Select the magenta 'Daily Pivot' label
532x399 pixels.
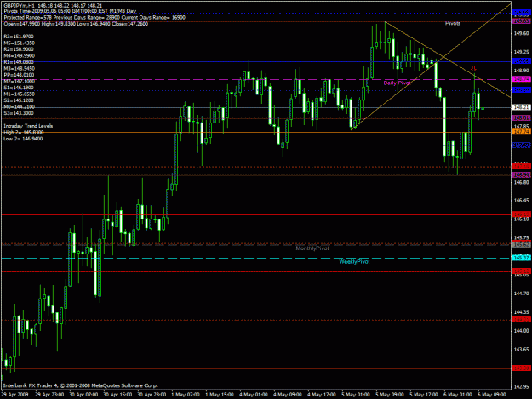pos(397,83)
